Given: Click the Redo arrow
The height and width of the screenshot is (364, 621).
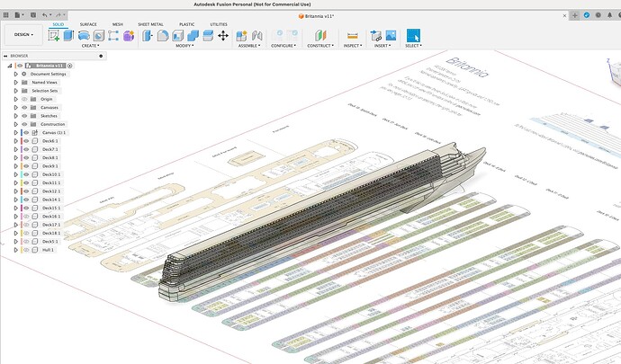Looking at the screenshot, I should coord(59,15).
